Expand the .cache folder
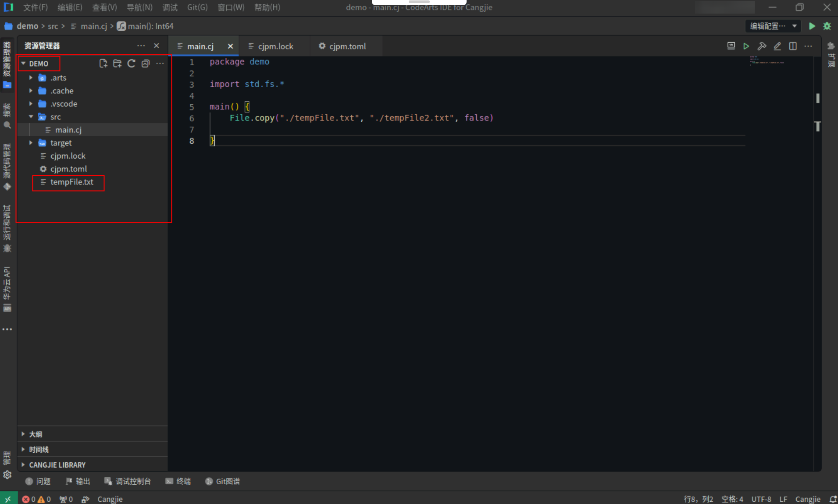 (31, 91)
